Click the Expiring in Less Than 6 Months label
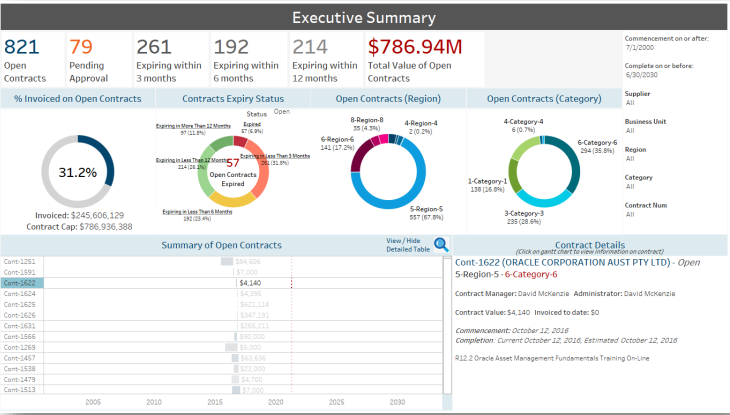This screenshot has width=730, height=415. (x=197, y=212)
